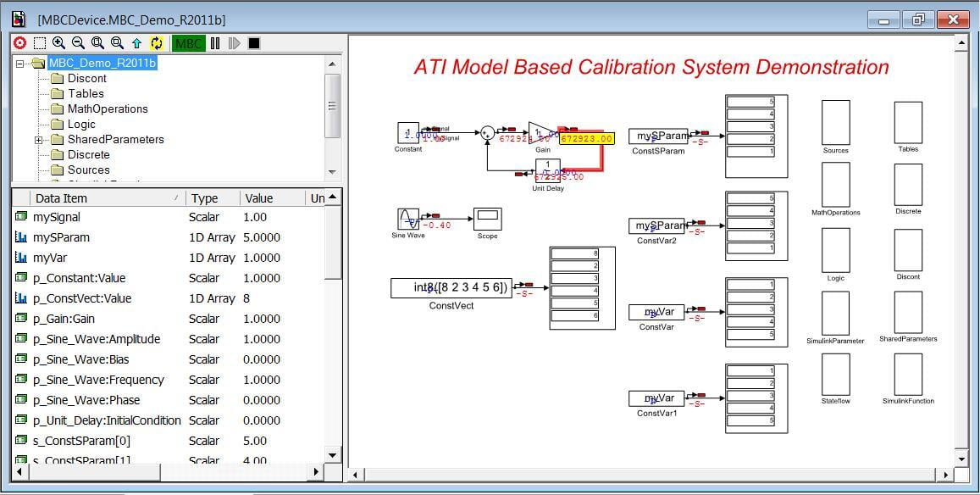Select p_Sine_Wave:Bias row
This screenshot has width=980, height=495.
pos(169,359)
